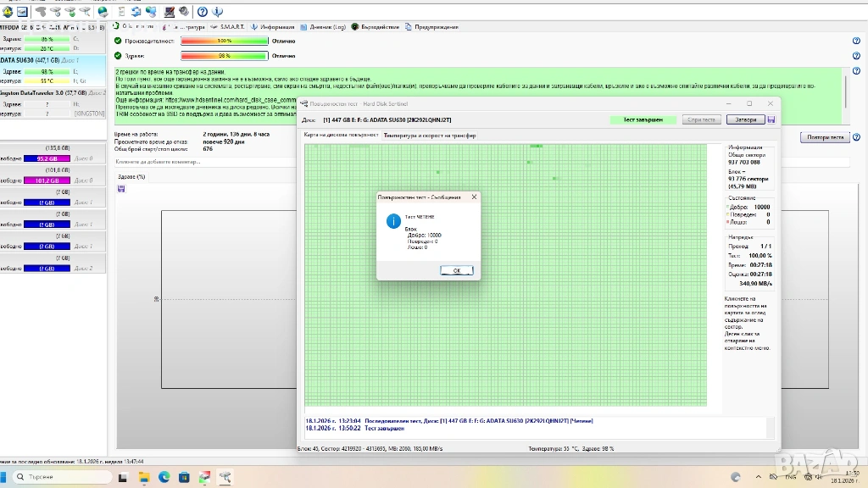Click the save floppy icon next to Затвори
The image size is (868, 488).
[771, 119]
